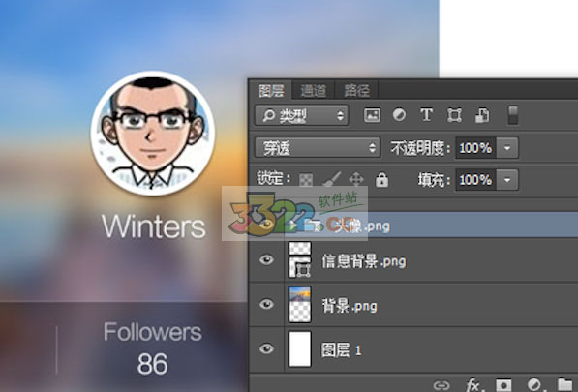Lock transparent pixels icon
Screen dimensions: 578x392
tap(306, 180)
